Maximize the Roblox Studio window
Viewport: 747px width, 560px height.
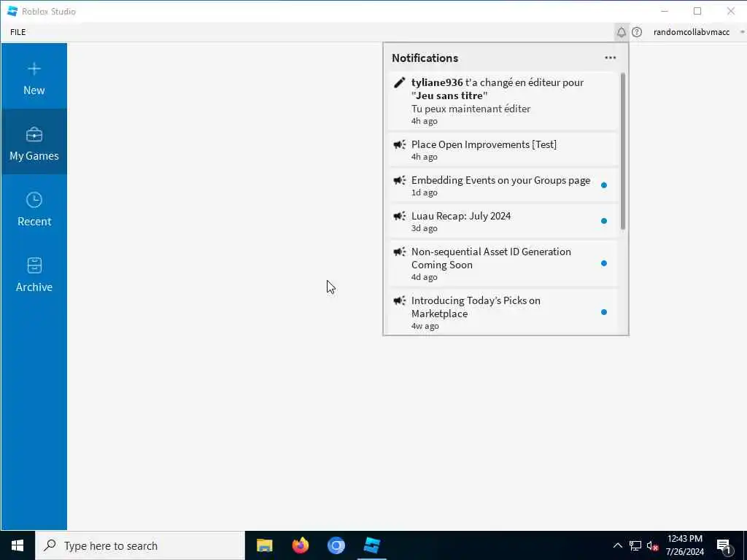pyautogui.click(x=697, y=11)
